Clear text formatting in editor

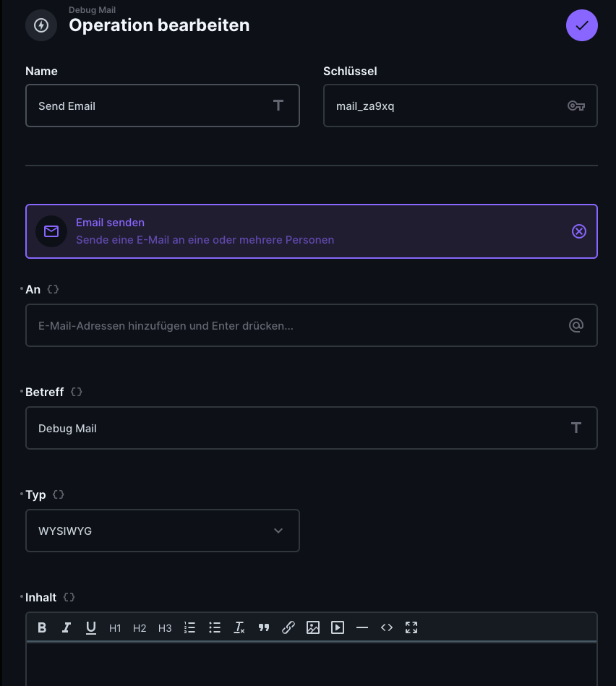coord(239,627)
